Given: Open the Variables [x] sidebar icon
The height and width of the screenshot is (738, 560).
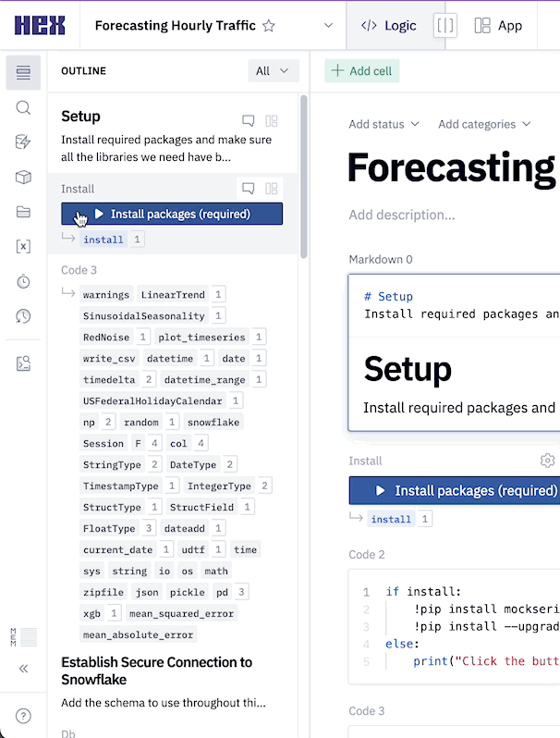Looking at the screenshot, I should [23, 246].
